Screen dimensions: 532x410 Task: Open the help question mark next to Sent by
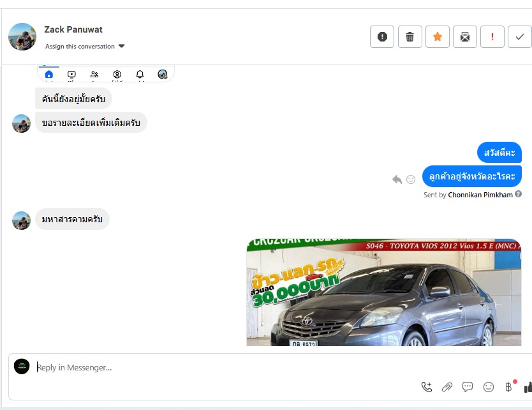(x=518, y=194)
